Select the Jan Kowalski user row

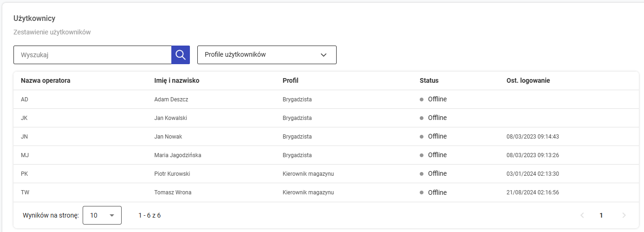(170, 118)
